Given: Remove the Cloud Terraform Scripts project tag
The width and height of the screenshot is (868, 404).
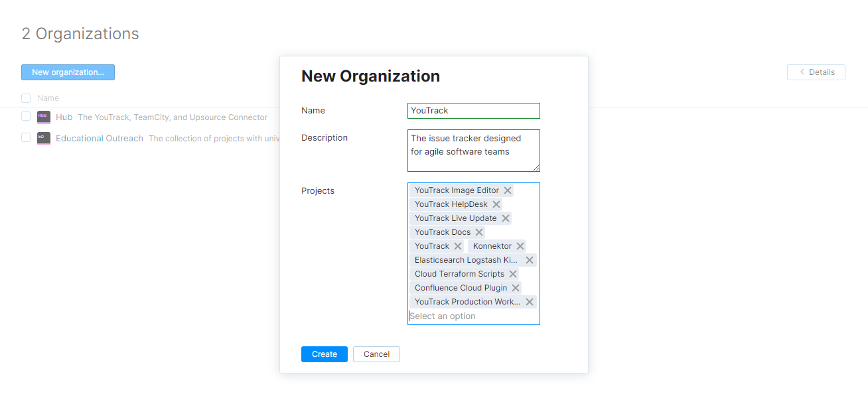Looking at the screenshot, I should point(512,273).
